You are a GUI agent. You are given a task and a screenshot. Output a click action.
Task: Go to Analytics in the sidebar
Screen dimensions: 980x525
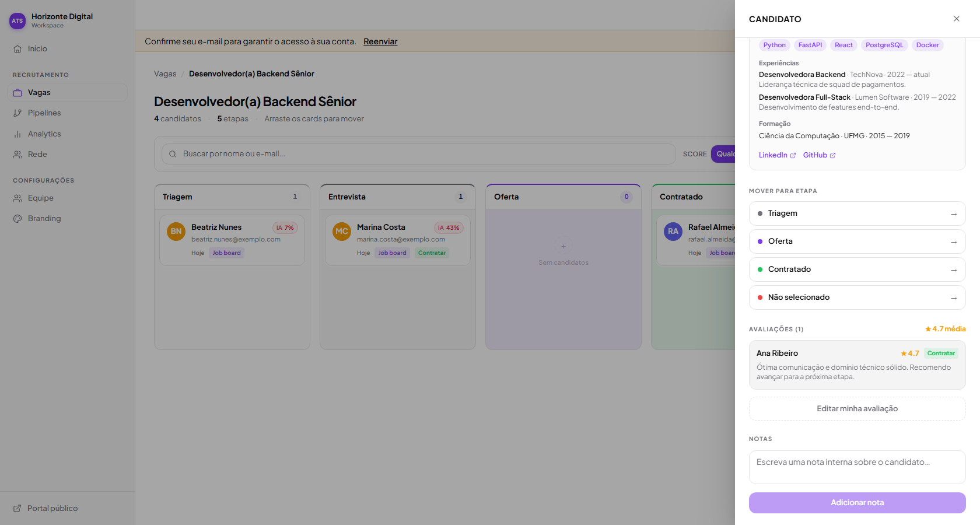tap(67, 134)
